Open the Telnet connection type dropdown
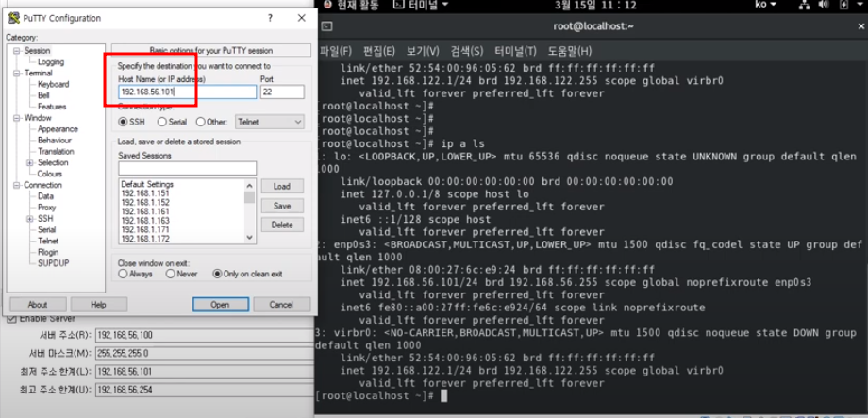Screen dimensions: 868x418 point(270,122)
